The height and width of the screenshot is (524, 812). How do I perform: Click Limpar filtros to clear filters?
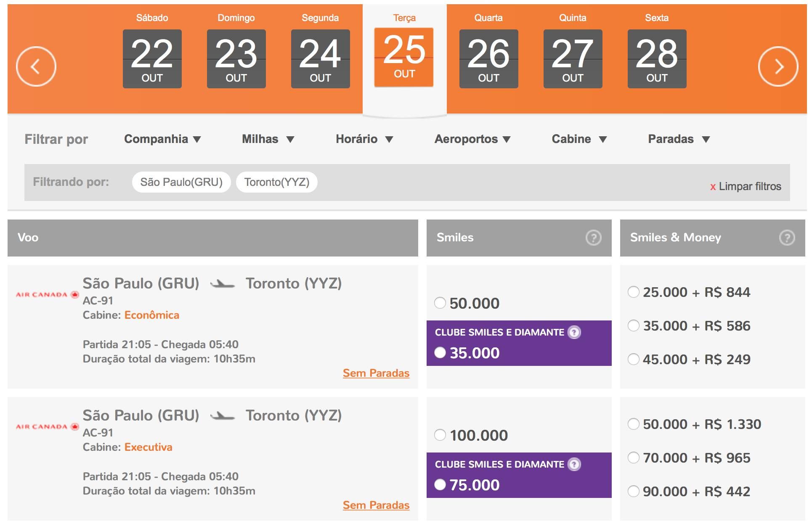point(746,186)
